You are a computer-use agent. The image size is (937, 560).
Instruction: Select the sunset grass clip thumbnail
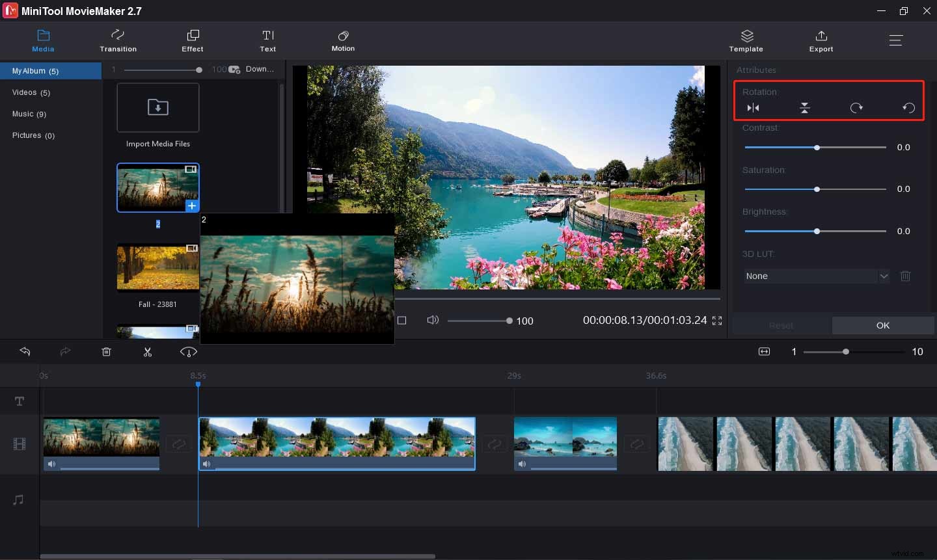[x=158, y=187]
